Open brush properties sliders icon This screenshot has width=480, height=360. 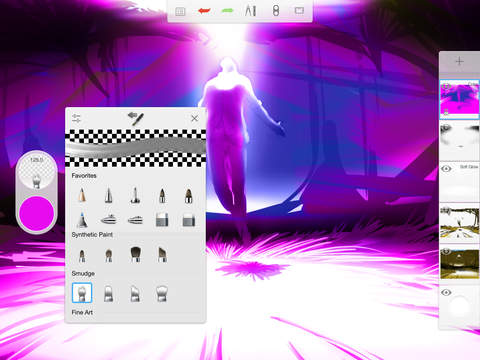[x=76, y=118]
